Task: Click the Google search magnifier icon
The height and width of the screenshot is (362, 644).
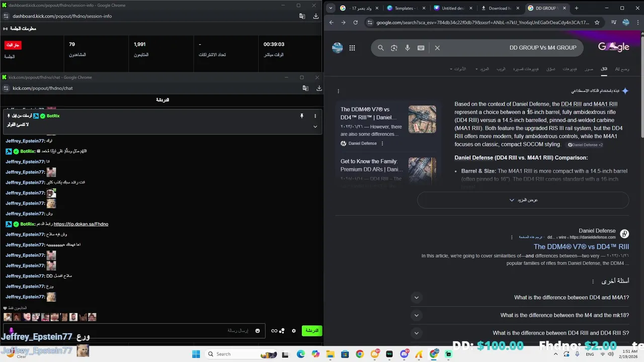Action: 381,48
